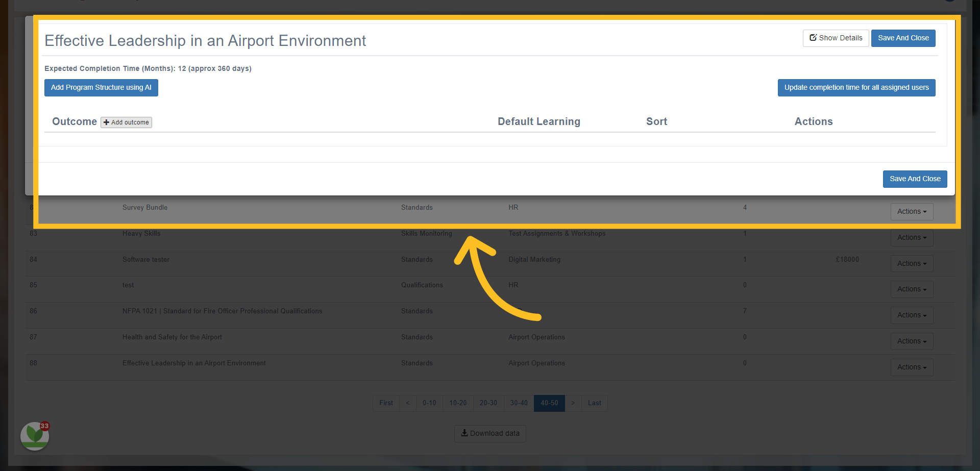Click the Digital Marketing cell

534,260
